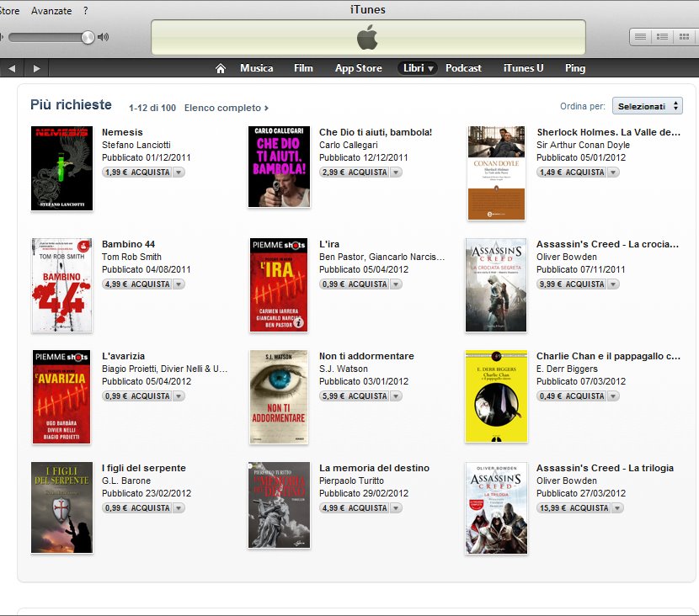Open the App Store tab
699x616 pixels.
359,68
